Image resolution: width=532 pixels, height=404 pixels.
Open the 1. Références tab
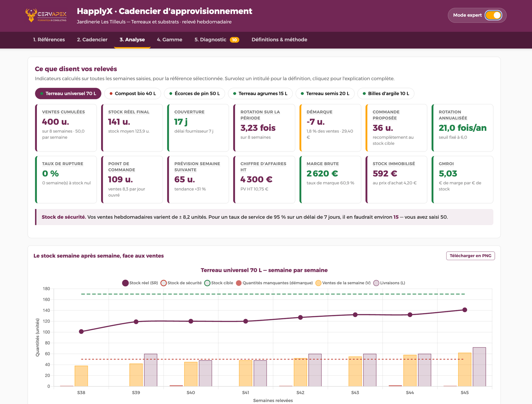[49, 40]
